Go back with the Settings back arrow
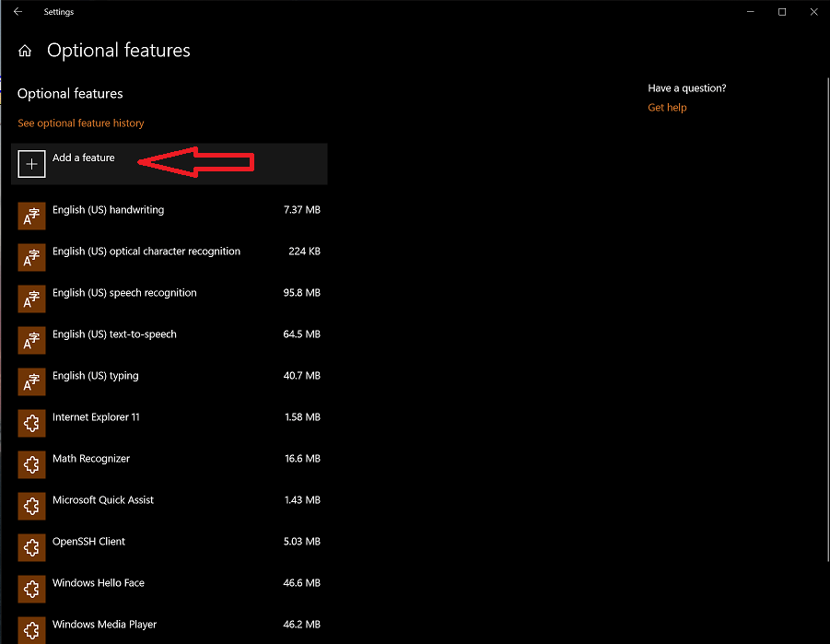The width and height of the screenshot is (830, 644). pos(18,12)
